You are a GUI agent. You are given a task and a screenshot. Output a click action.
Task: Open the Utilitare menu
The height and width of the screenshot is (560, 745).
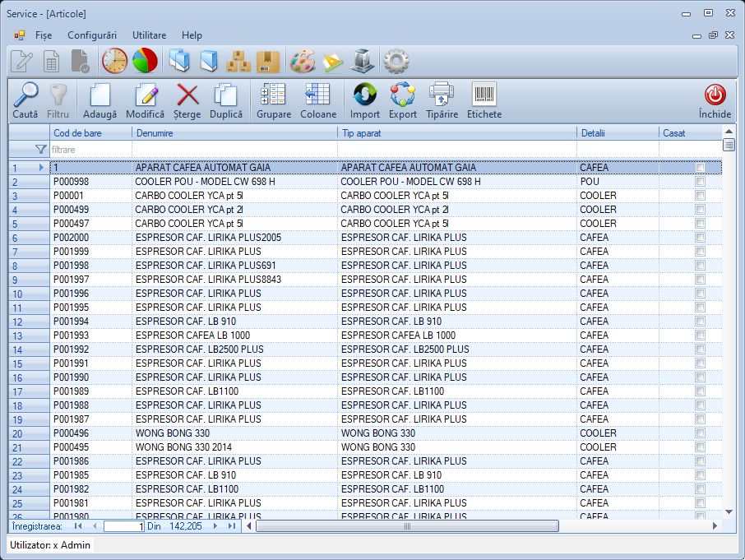click(149, 35)
